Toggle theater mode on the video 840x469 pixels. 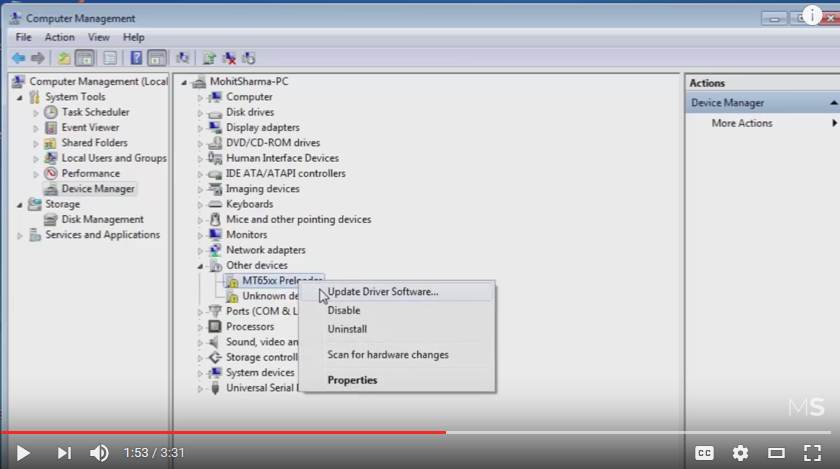coord(776,453)
